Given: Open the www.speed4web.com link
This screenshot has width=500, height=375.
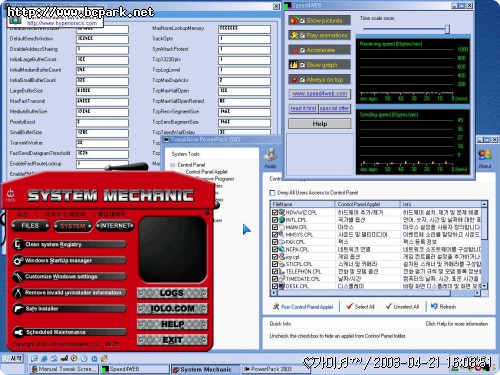Looking at the screenshot, I should [x=320, y=94].
